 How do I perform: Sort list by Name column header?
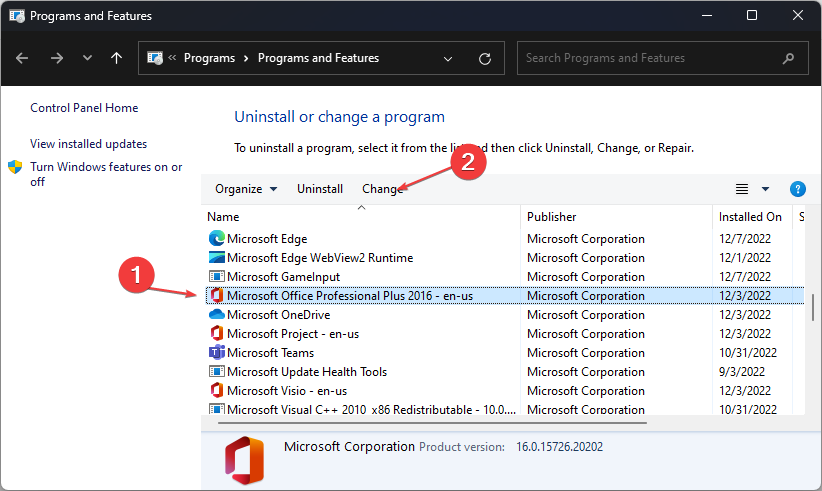pyautogui.click(x=223, y=217)
